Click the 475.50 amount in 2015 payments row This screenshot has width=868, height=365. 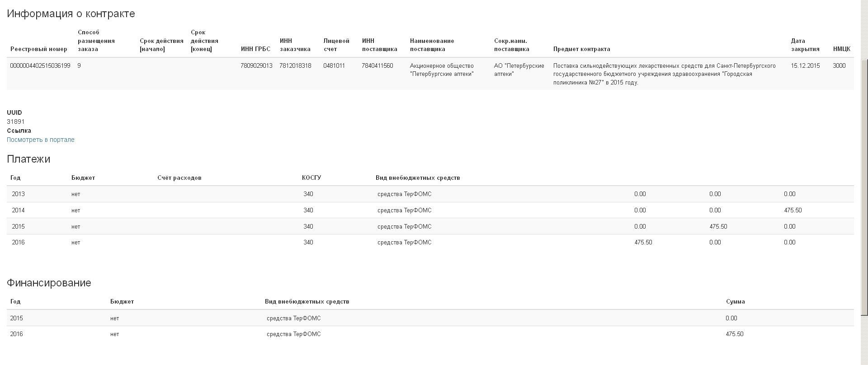[718, 226]
